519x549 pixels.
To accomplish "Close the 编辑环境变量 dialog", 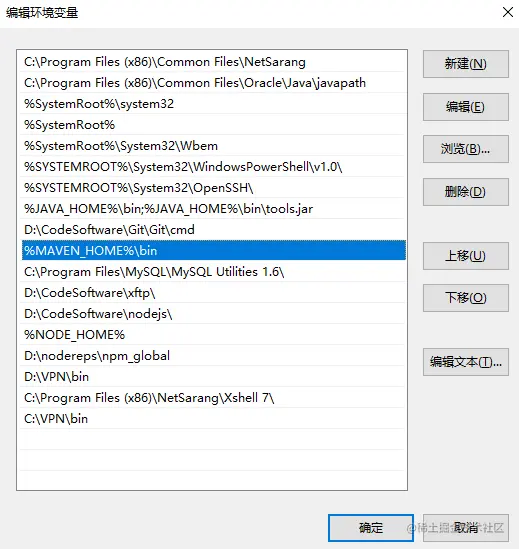I will click(507, 12).
